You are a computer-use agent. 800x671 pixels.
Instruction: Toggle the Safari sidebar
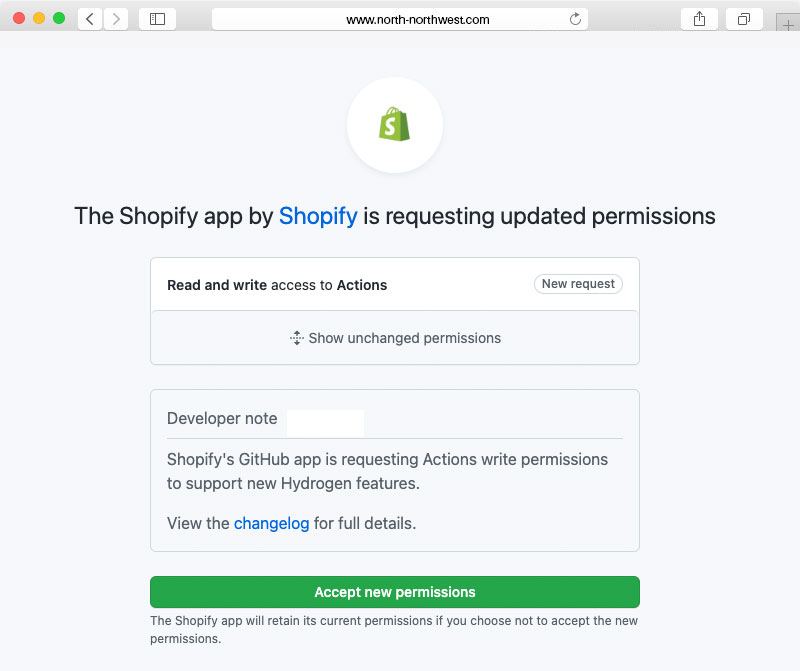click(157, 19)
